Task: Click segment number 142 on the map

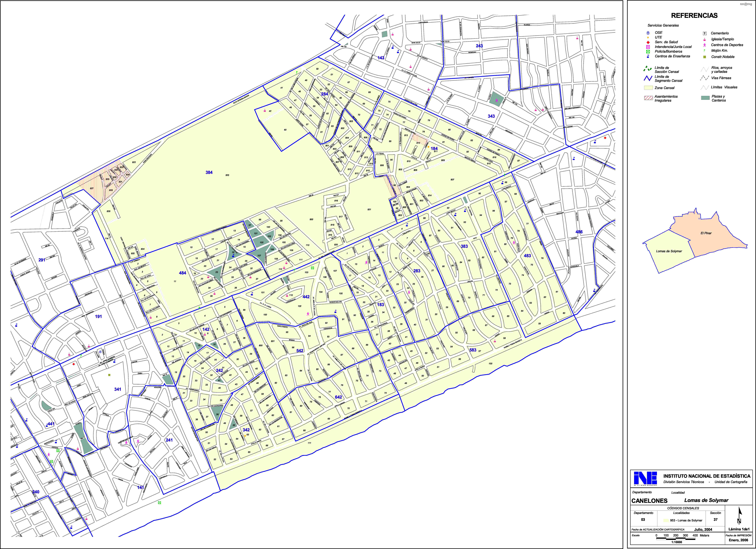Action: tap(206, 329)
